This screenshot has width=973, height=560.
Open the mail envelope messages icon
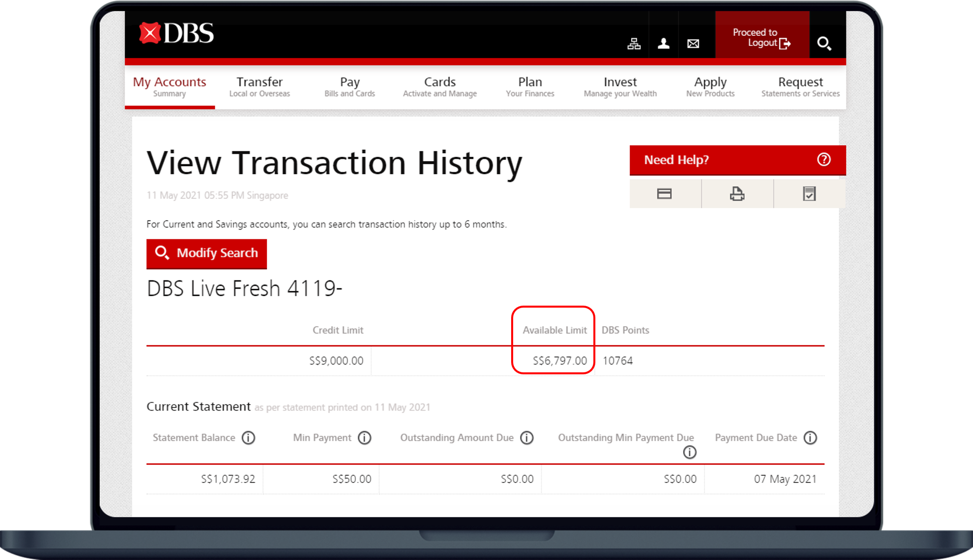[693, 44]
